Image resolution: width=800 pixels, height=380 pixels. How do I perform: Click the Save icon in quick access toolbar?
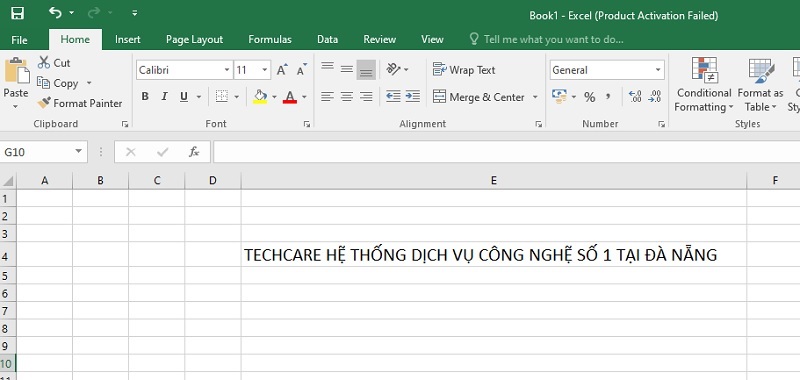pyautogui.click(x=17, y=13)
